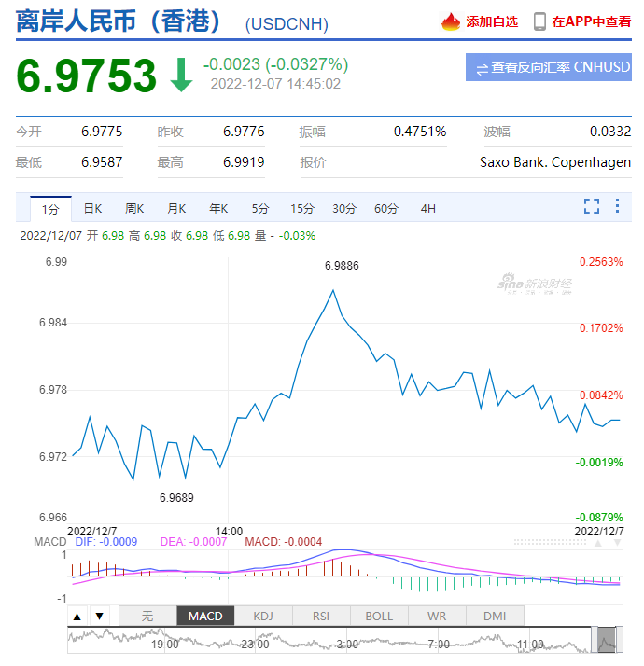
Task: Click the MACD: -0.0004 legend value
Action: click(284, 542)
